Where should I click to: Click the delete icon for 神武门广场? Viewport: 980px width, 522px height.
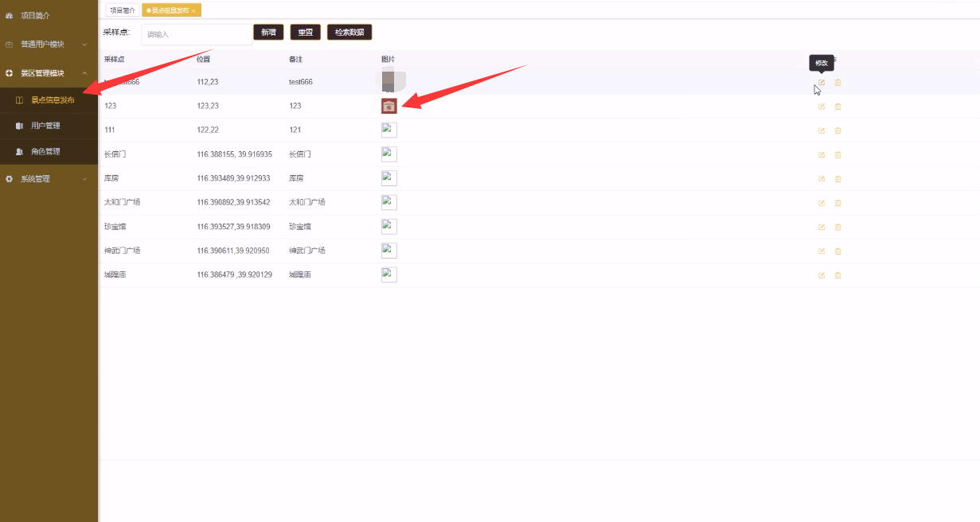point(837,251)
